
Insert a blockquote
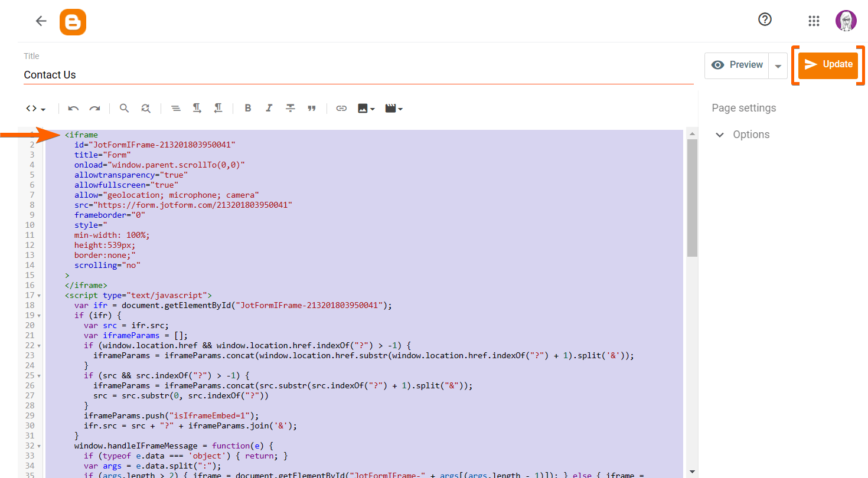point(312,109)
